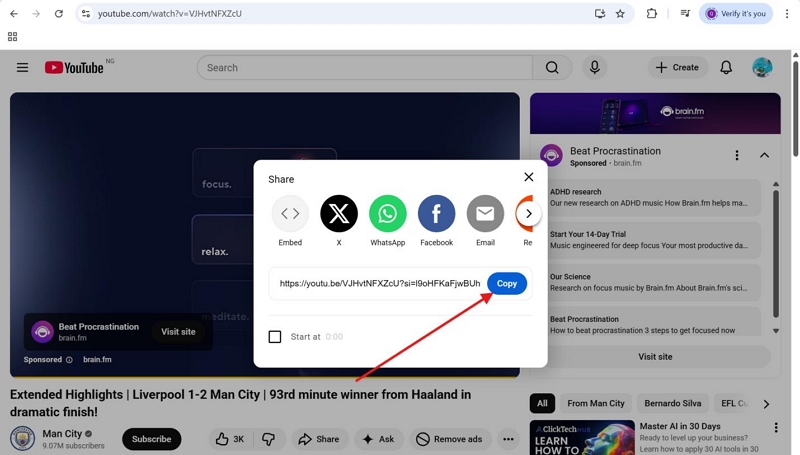
Task: Dislike the video with thumbs down
Action: coord(268,439)
